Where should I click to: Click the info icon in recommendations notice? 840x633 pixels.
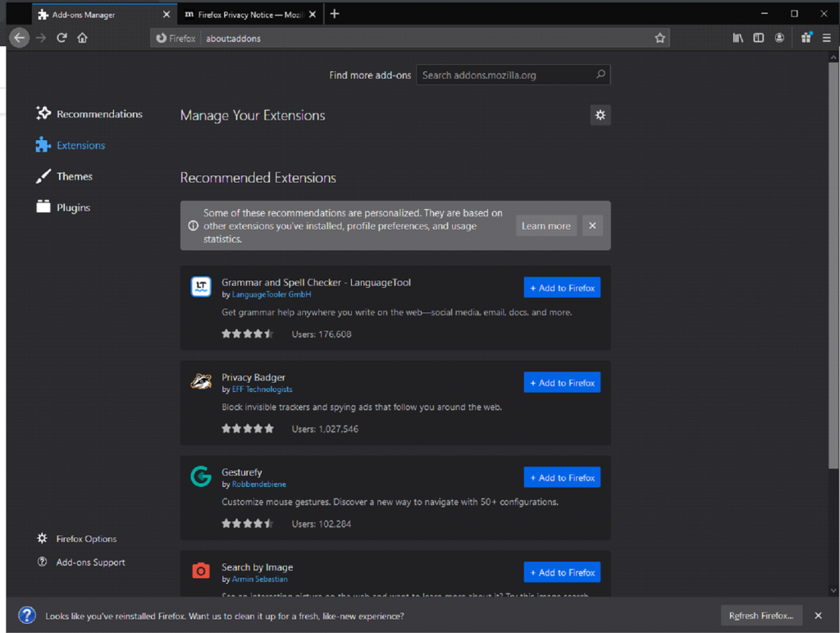[193, 226]
